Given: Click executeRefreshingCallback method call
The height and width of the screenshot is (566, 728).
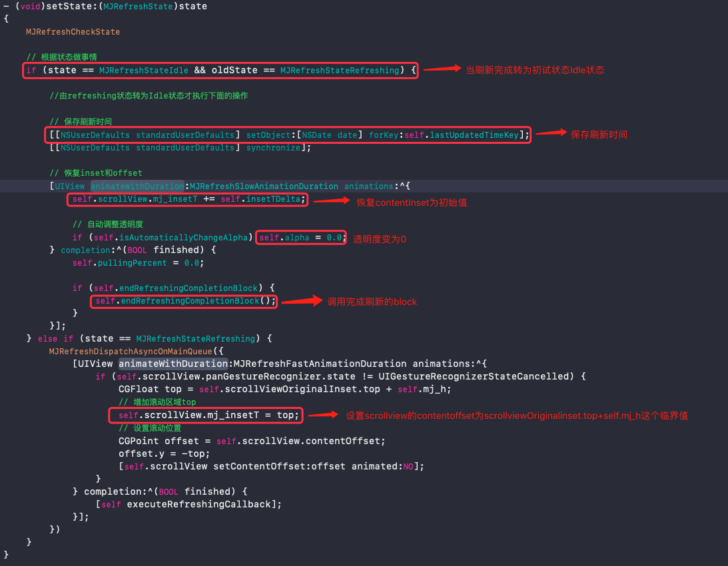Looking at the screenshot, I should pyautogui.click(x=198, y=504).
